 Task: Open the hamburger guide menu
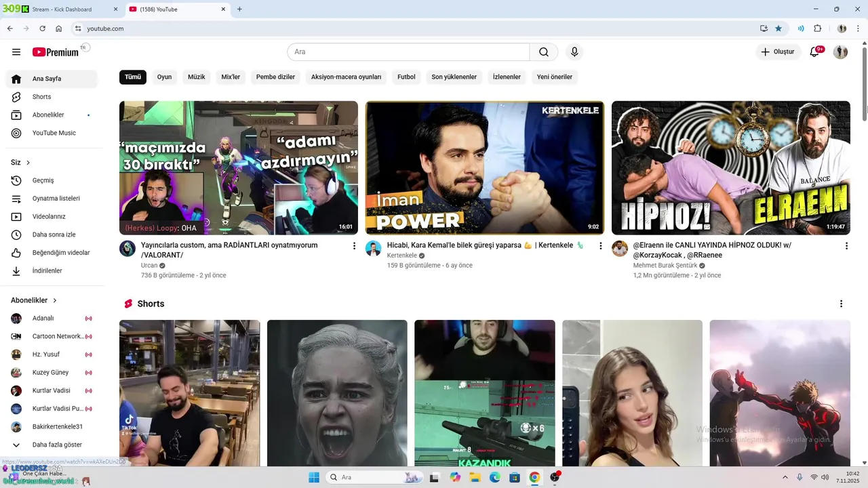(x=16, y=52)
